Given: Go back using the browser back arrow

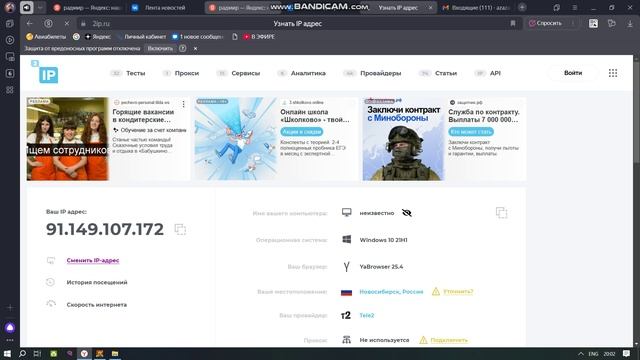Looking at the screenshot, I should pyautogui.click(x=29, y=24).
